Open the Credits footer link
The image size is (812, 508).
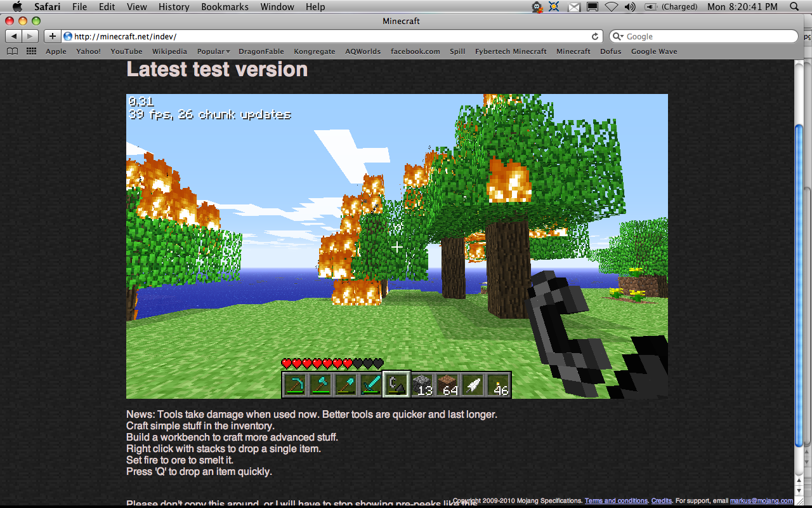click(662, 501)
